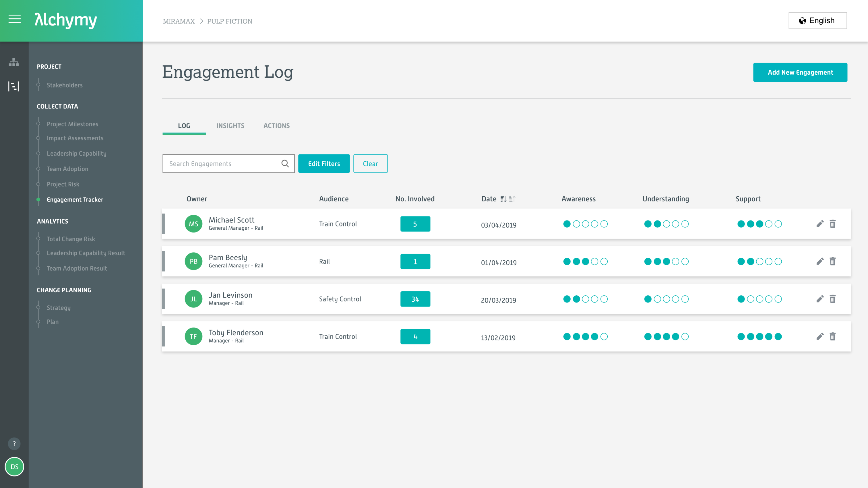Click Add New Engagement

tap(800, 72)
